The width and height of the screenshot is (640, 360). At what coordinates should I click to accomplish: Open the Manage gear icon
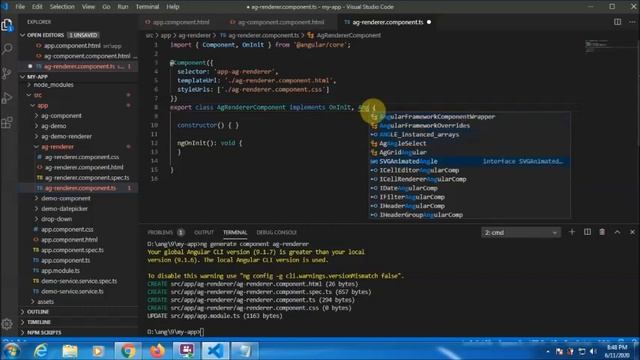coord(7,324)
